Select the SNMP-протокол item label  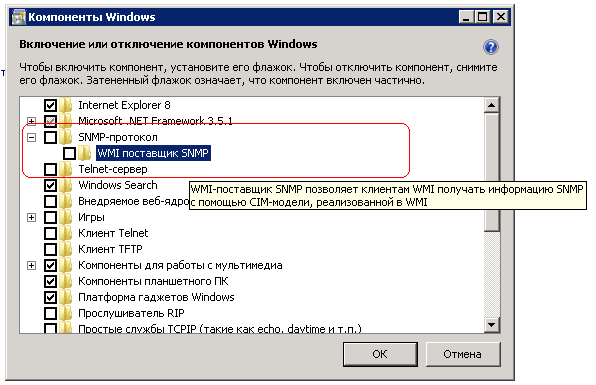pyautogui.click(x=118, y=137)
